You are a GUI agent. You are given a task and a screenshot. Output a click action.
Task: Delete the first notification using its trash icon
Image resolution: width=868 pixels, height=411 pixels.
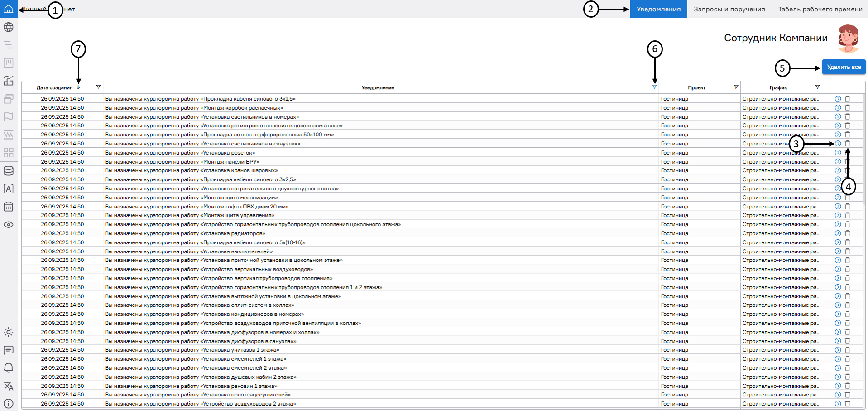coord(848,99)
